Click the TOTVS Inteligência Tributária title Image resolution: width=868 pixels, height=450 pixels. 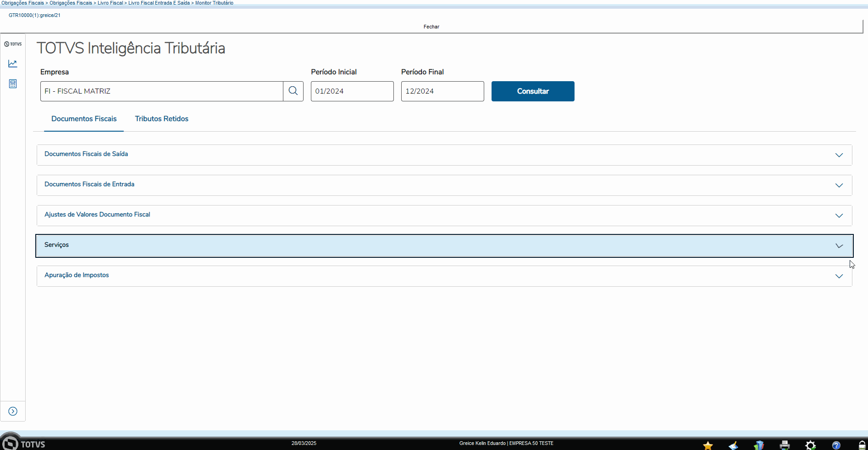click(x=131, y=48)
